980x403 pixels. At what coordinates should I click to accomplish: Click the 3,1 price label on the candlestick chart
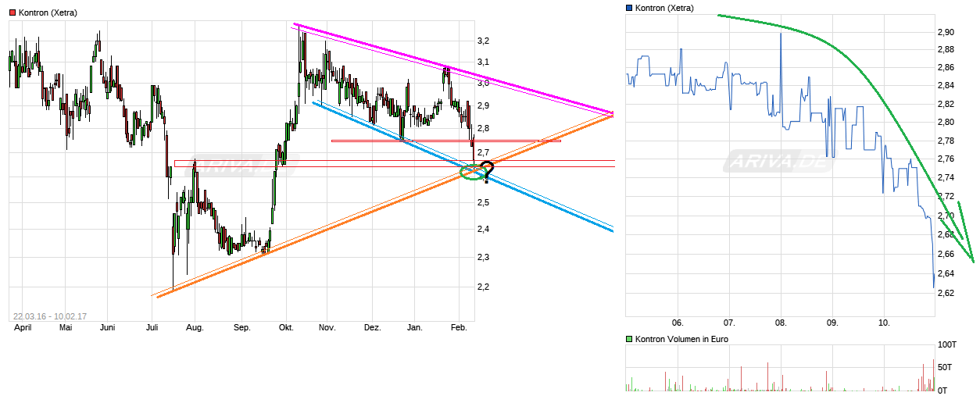(483, 62)
